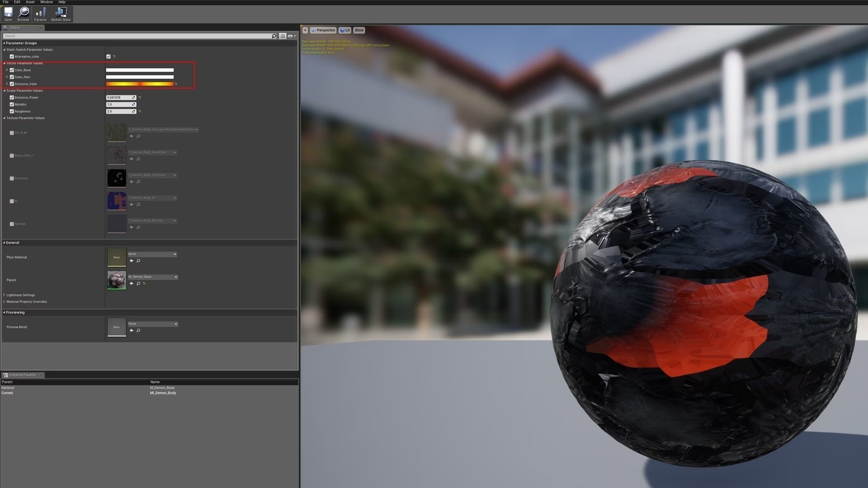Enable the AO_R_M texture override
Image resolution: width=868 pixels, height=488 pixels.
tap(12, 133)
